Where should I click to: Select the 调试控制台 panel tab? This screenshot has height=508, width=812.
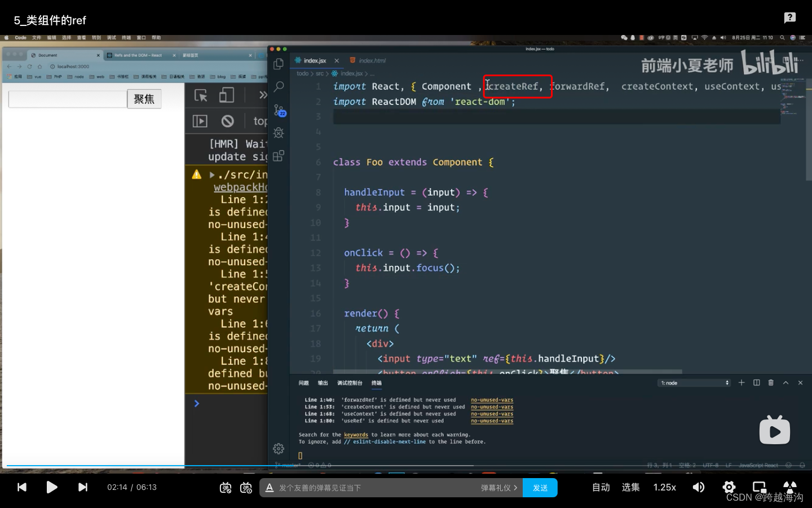coord(350,383)
